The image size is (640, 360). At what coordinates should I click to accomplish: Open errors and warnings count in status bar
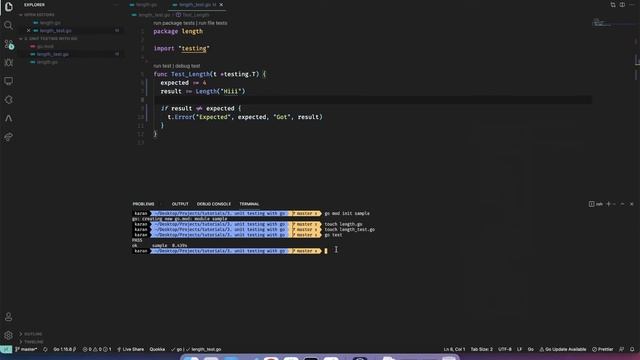[x=97, y=349]
